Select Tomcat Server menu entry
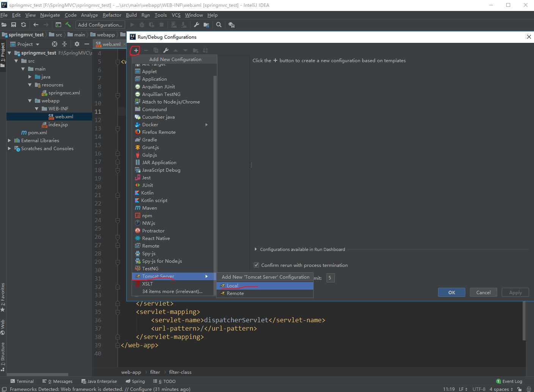Screen dimensions: 534x392 tap(173, 276)
